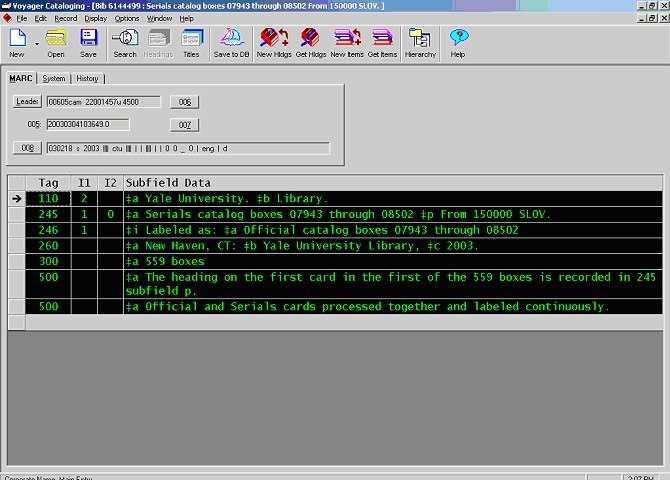Open the Window menu
The height and width of the screenshot is (480, 670).
point(159,18)
